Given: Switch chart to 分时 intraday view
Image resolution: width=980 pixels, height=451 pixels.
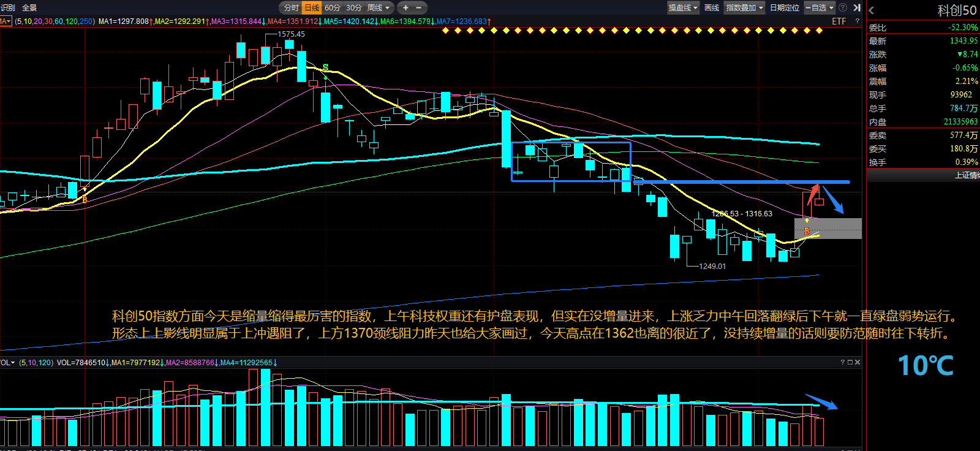Looking at the screenshot, I should 292,8.
